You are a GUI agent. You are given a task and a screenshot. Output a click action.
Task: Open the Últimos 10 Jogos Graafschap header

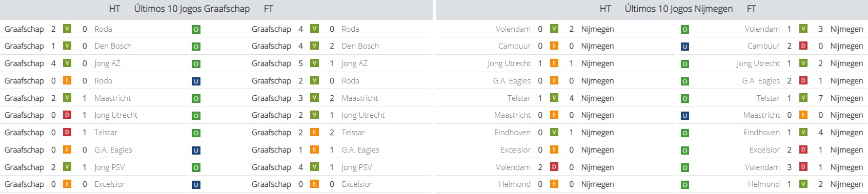192,9
